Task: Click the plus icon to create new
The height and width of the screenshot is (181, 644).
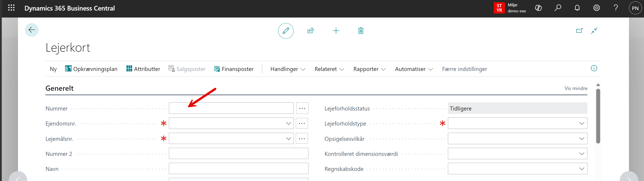Action: click(336, 31)
